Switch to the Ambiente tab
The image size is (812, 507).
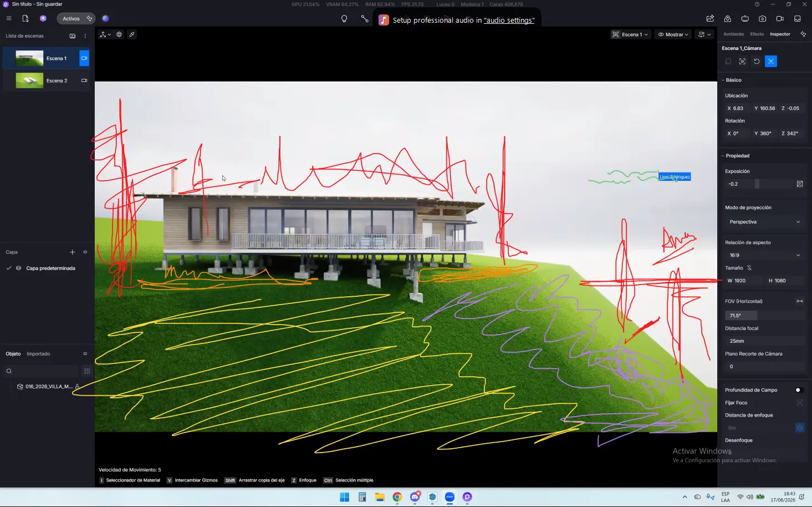(733, 34)
